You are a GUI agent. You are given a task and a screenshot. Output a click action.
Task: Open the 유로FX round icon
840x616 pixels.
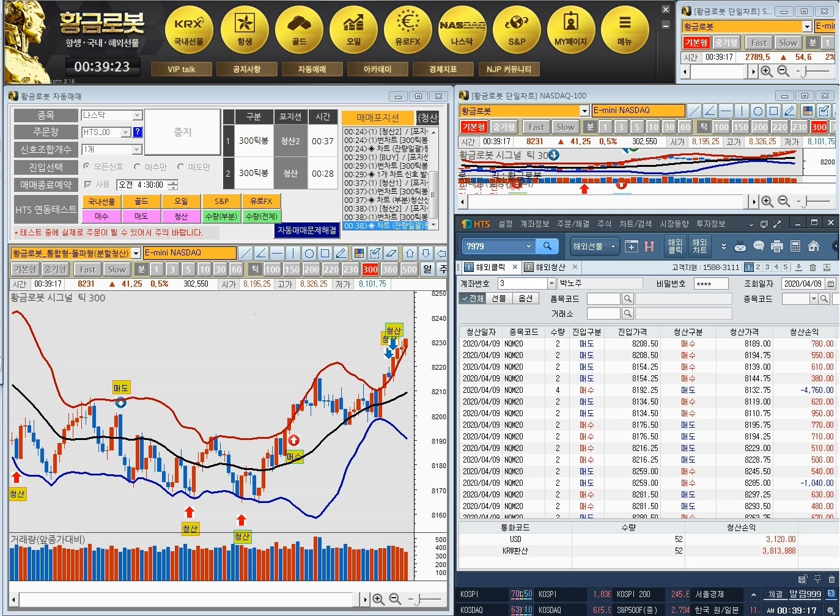click(x=408, y=29)
